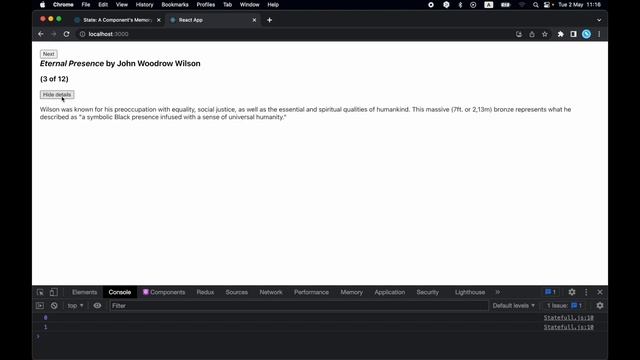Clear the console with the clear icon
This screenshot has height=360, width=640.
point(54,306)
